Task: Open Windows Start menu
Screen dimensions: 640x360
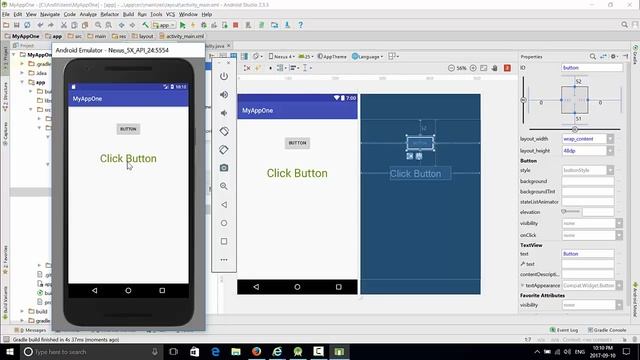Action: 9,352
